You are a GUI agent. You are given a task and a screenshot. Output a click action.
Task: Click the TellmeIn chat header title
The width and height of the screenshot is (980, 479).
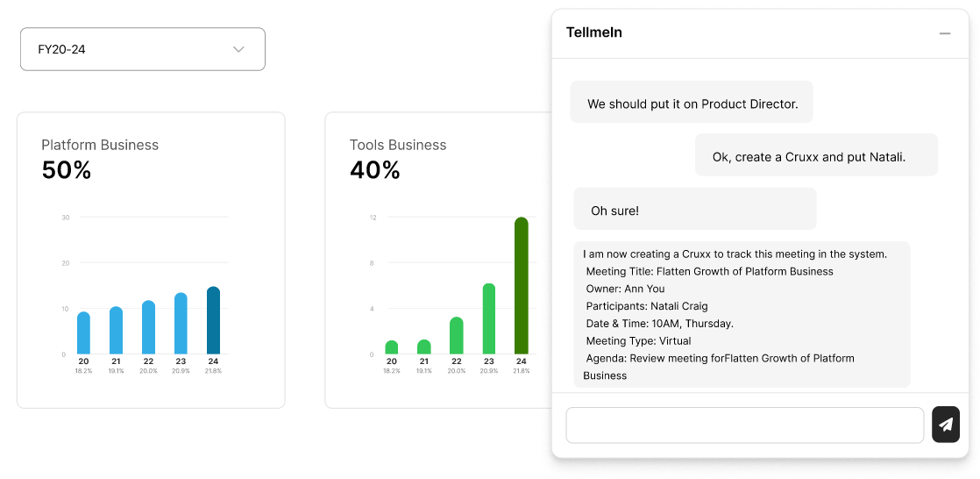pyautogui.click(x=593, y=32)
